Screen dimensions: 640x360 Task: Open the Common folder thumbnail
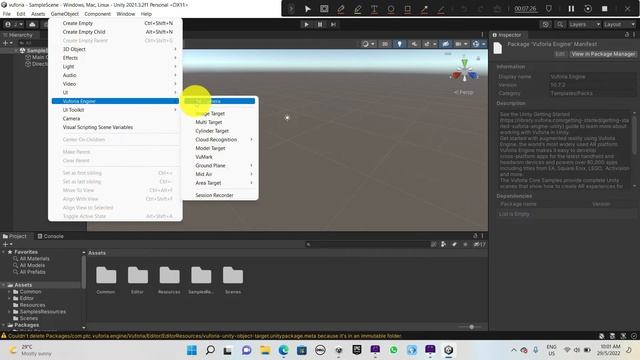point(106,280)
